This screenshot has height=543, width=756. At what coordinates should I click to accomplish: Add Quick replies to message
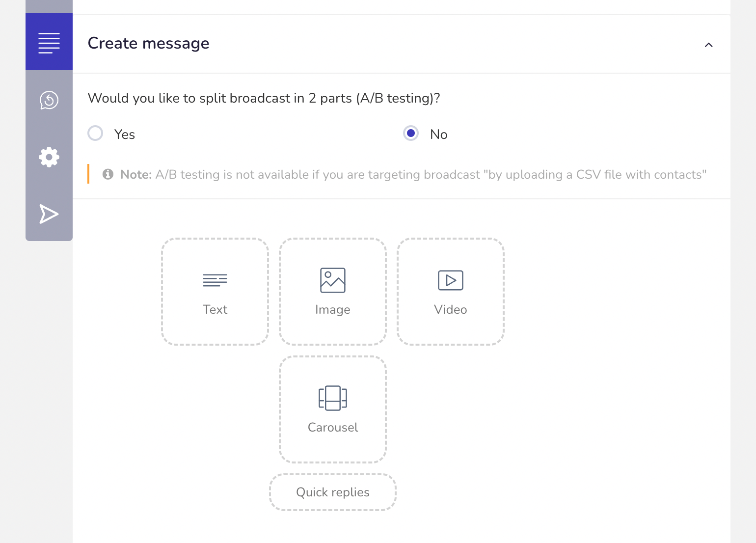click(333, 492)
